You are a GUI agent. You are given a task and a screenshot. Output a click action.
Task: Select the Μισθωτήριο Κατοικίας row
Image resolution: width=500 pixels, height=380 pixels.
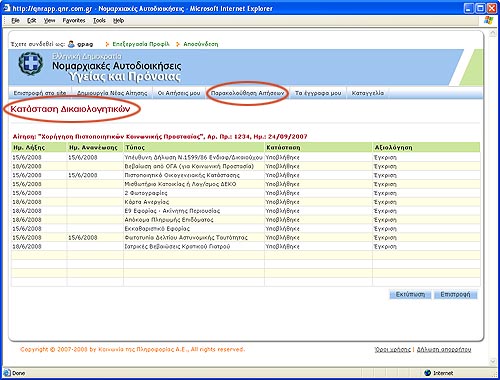(x=246, y=184)
